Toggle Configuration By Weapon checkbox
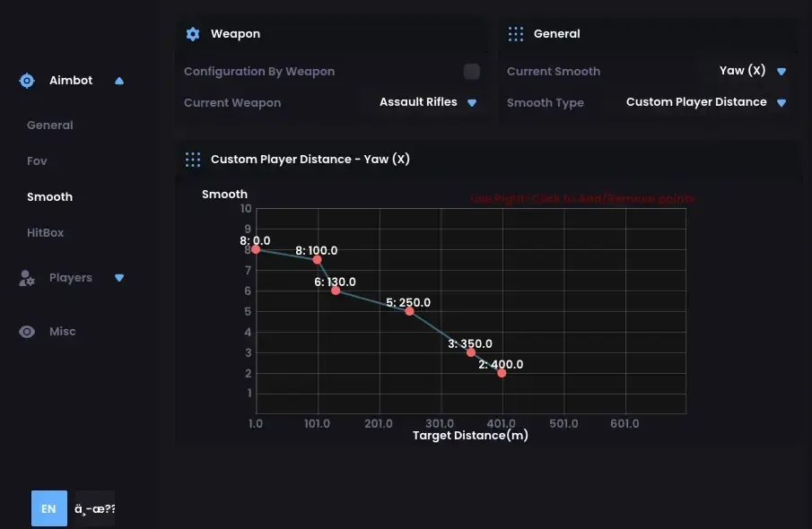812x529 pixels. (x=472, y=72)
